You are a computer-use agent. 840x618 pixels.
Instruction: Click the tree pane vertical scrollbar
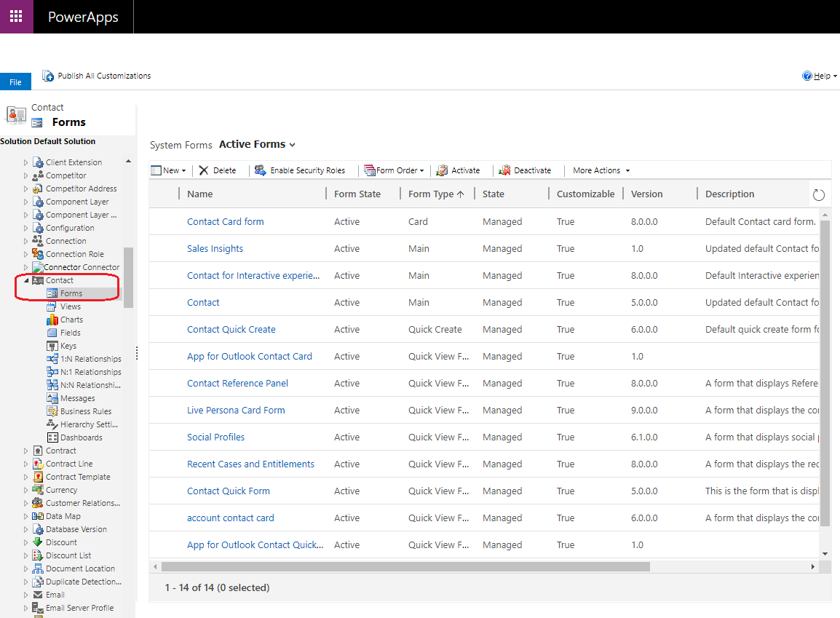point(128,277)
